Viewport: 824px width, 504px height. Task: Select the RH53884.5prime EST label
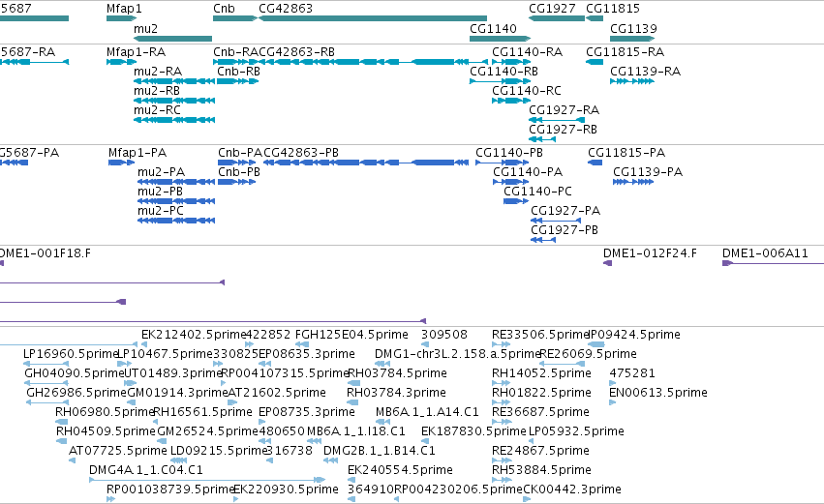tap(542, 471)
